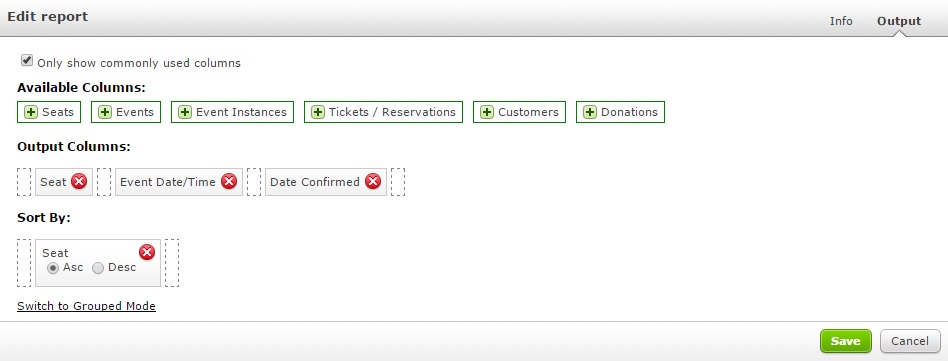Click the plus icon next to Donations
Screen dimensions: 948x361
click(590, 112)
